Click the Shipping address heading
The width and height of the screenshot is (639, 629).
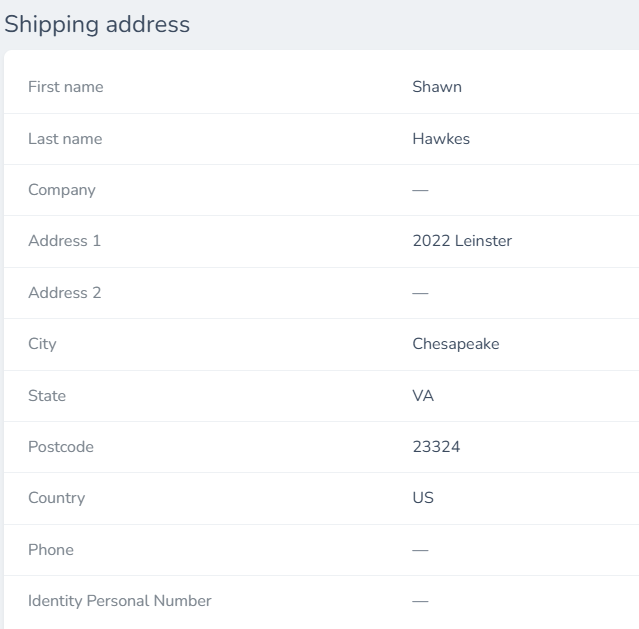pyautogui.click(x=97, y=24)
